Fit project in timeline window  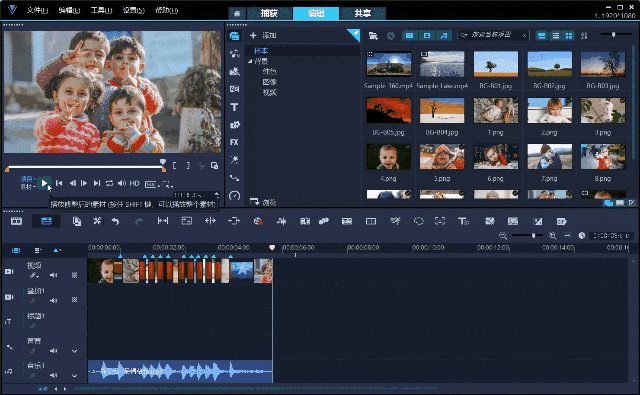point(567,235)
